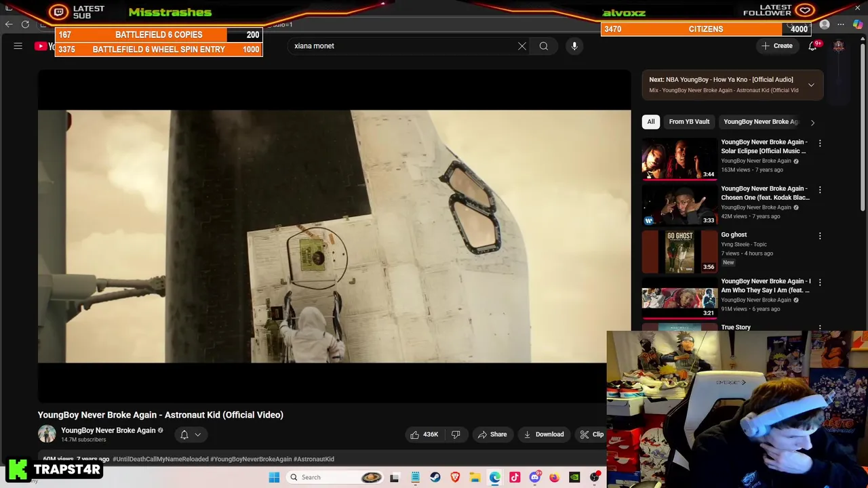Image resolution: width=868 pixels, height=488 pixels.
Task: Open the YoungBoy channel avatar below video
Action: point(47,434)
